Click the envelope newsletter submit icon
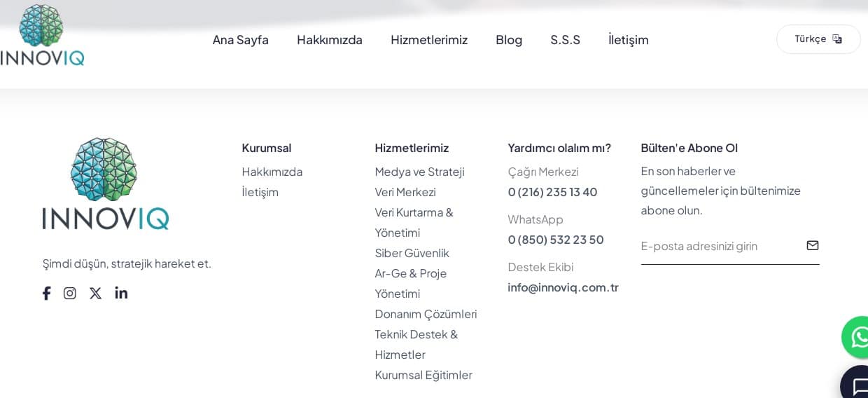The height and width of the screenshot is (398, 868). pos(812,245)
